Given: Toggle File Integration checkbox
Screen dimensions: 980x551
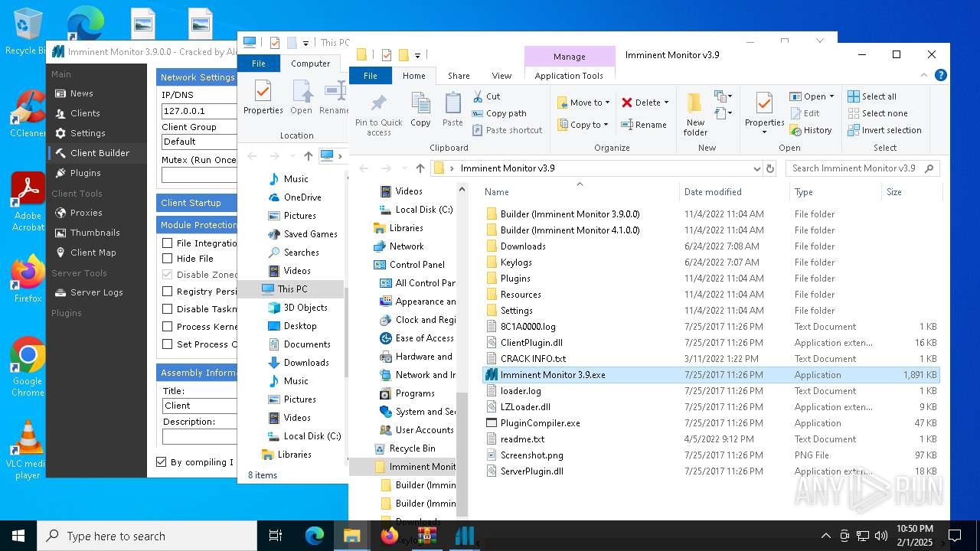Looking at the screenshot, I should click(167, 243).
